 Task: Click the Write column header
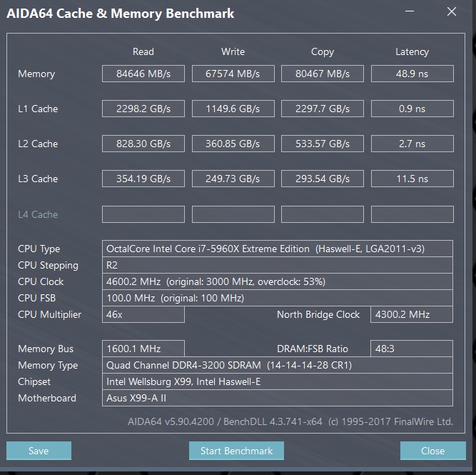coord(233,51)
